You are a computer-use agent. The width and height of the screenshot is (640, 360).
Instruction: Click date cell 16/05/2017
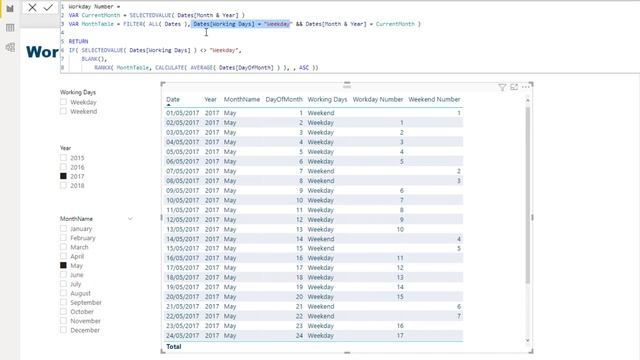(182, 258)
